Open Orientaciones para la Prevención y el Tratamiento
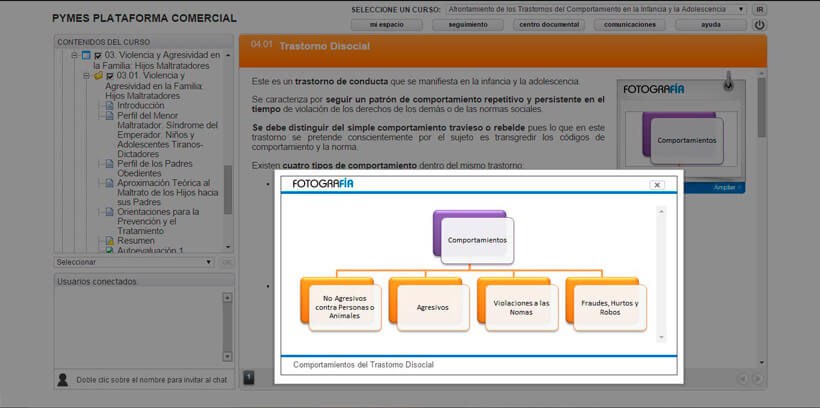The width and height of the screenshot is (820, 408). click(158, 221)
